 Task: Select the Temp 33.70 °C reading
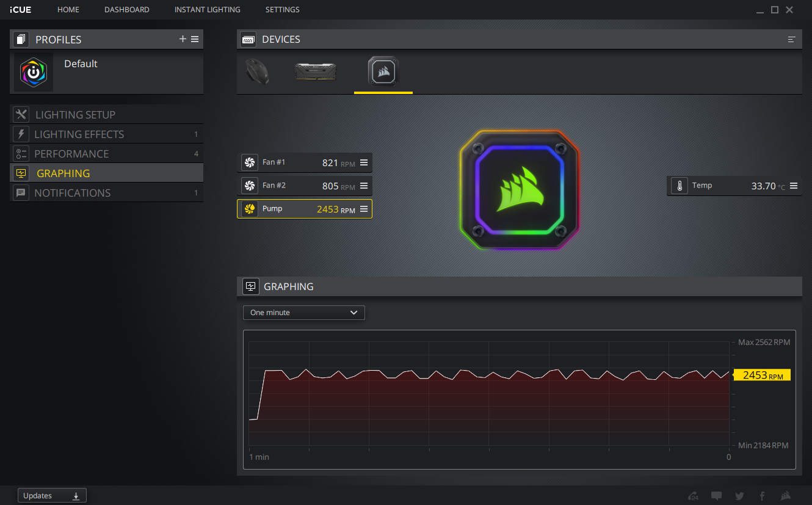coord(768,186)
